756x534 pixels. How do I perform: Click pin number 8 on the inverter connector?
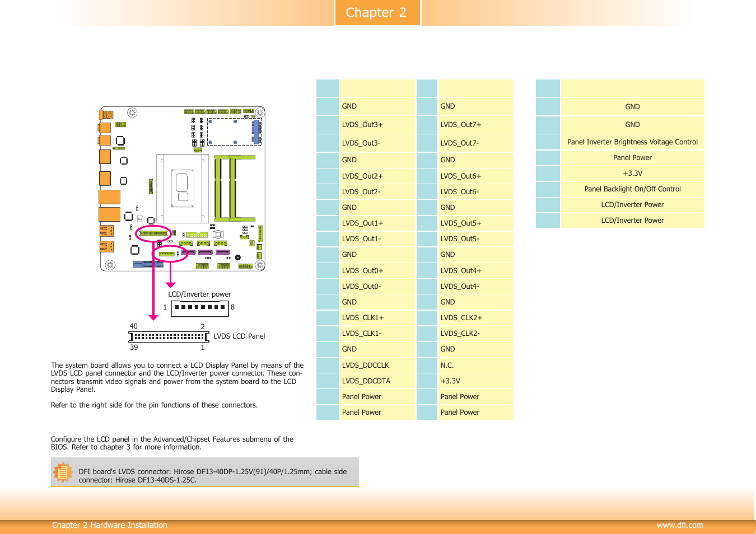232,307
